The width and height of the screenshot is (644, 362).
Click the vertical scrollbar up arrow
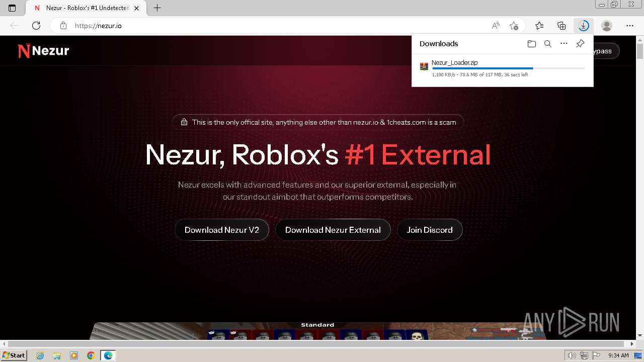tap(640, 39)
